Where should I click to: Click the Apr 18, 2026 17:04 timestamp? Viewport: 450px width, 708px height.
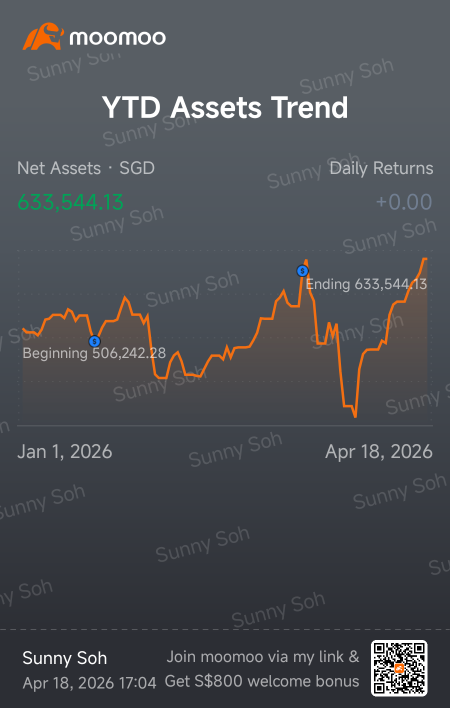pos(89,683)
